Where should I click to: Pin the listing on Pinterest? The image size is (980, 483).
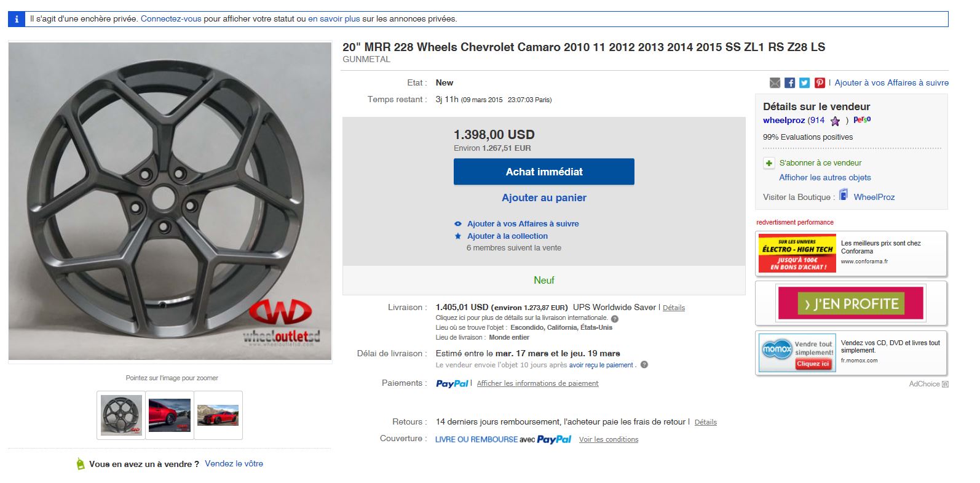tap(820, 83)
